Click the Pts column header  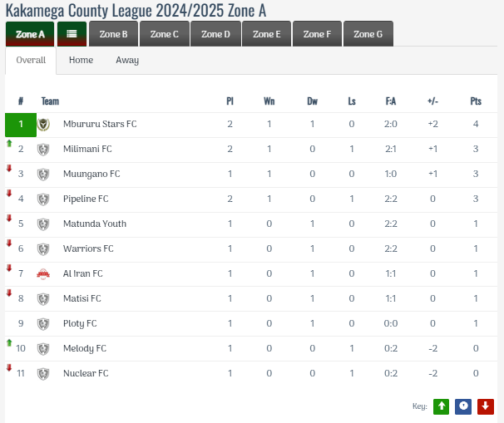click(x=476, y=101)
